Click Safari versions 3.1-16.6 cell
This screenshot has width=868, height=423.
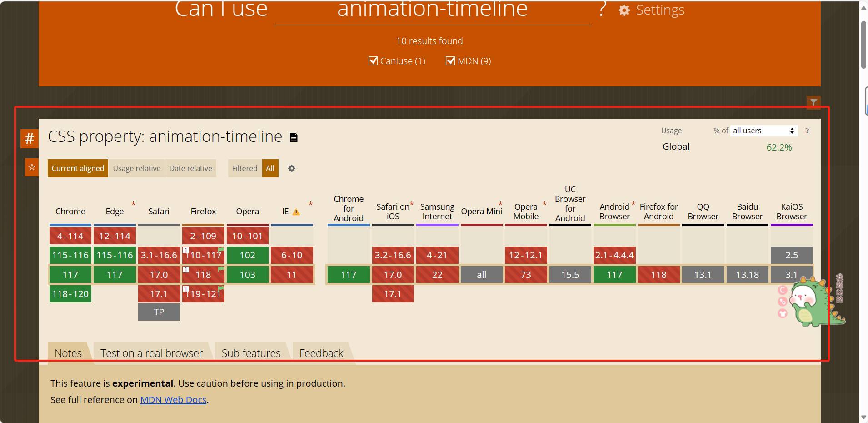[x=159, y=255]
